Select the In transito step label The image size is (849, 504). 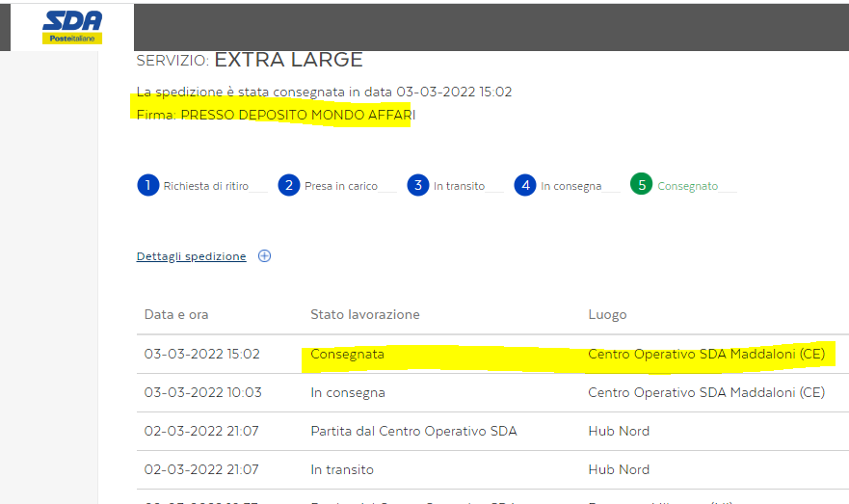459,186
